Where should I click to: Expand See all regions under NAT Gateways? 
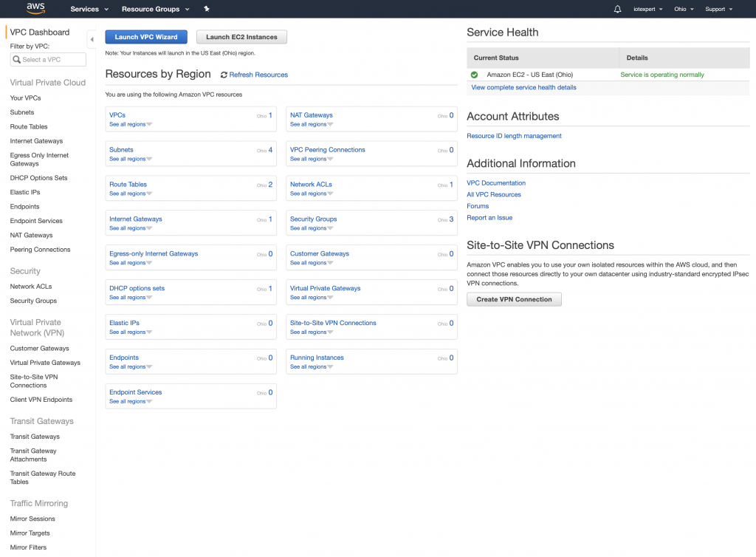[311, 124]
